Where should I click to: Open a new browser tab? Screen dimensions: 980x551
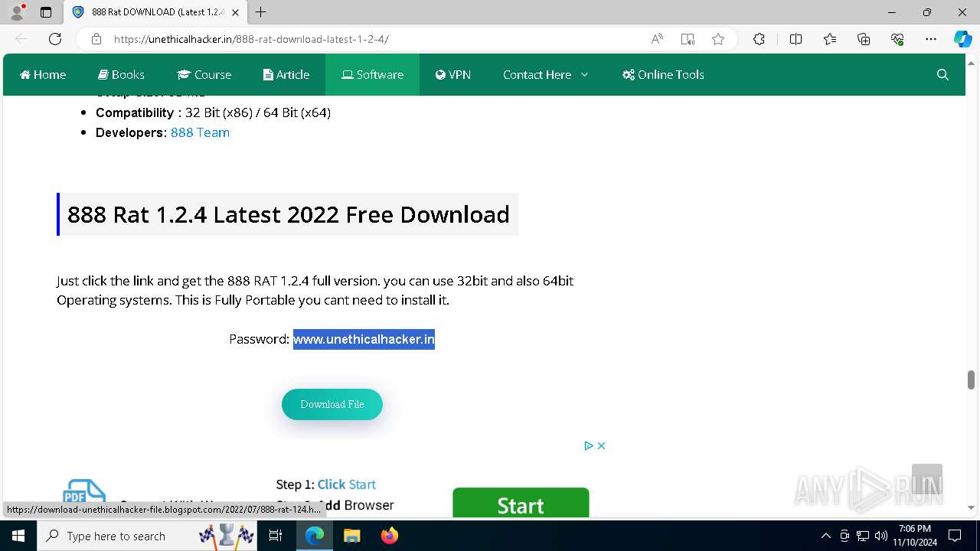(x=261, y=12)
